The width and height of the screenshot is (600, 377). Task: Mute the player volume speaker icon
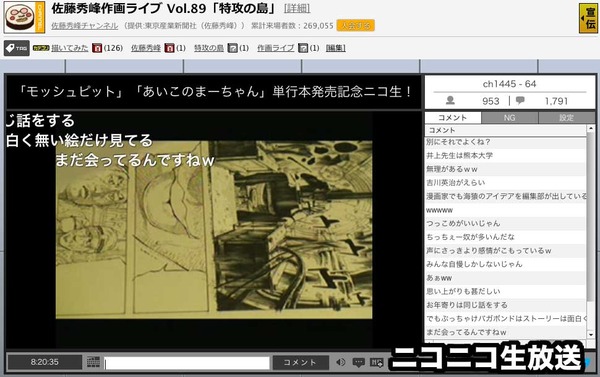click(x=340, y=362)
